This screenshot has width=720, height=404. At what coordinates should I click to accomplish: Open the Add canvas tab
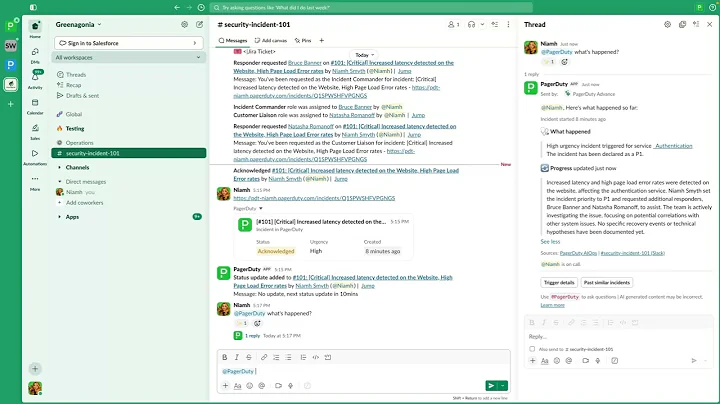tap(271, 40)
